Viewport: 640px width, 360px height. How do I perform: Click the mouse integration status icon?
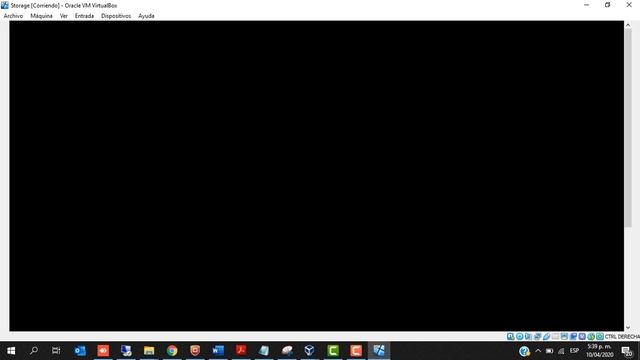click(591, 336)
